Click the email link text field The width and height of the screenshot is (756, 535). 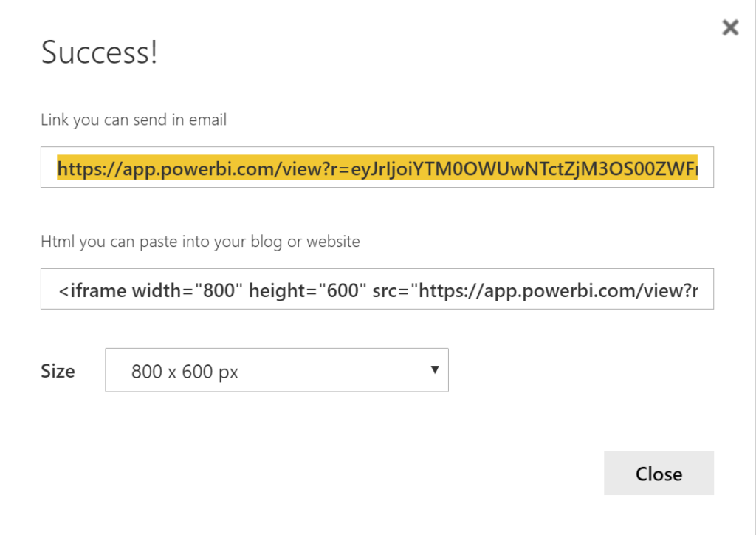click(377, 168)
